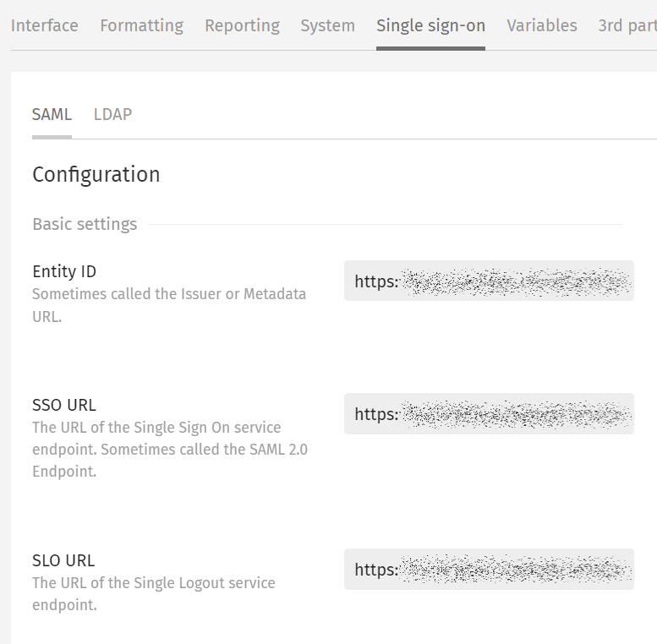Click the SLO URL input field
This screenshot has width=657, height=644.
point(489,569)
